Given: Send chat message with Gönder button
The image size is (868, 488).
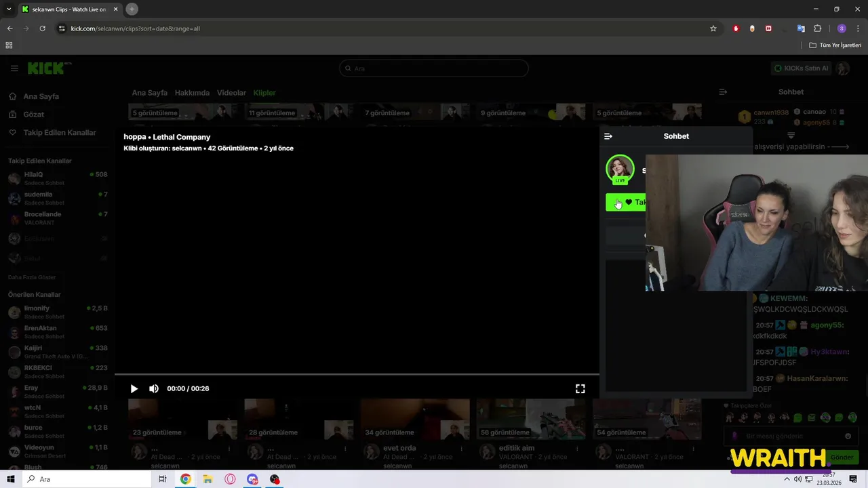Looking at the screenshot, I should point(842,457).
